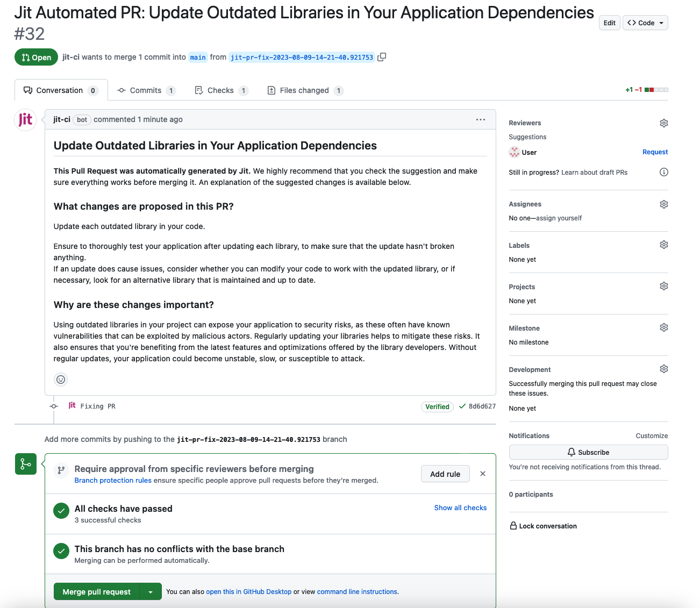The width and height of the screenshot is (700, 608).
Task: Open Milestone settings gear
Action: pyautogui.click(x=664, y=327)
